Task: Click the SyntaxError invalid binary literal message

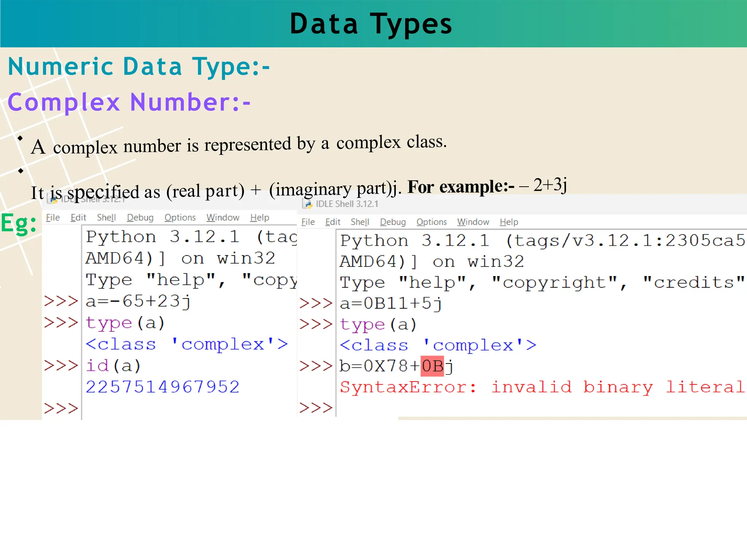Action: (542, 387)
